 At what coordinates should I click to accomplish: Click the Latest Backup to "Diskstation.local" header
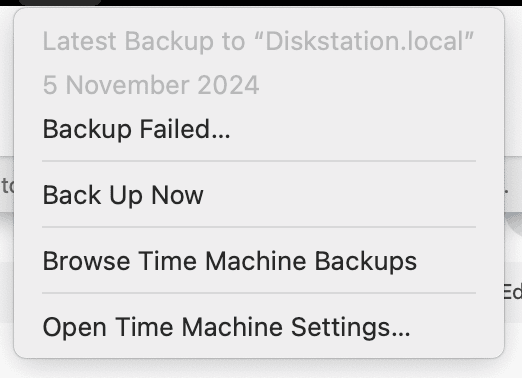point(258,41)
